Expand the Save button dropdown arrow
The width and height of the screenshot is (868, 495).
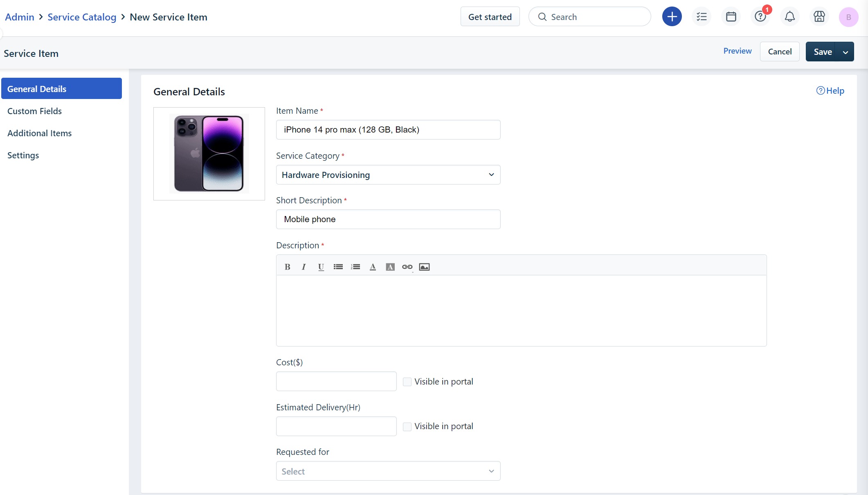(x=845, y=52)
